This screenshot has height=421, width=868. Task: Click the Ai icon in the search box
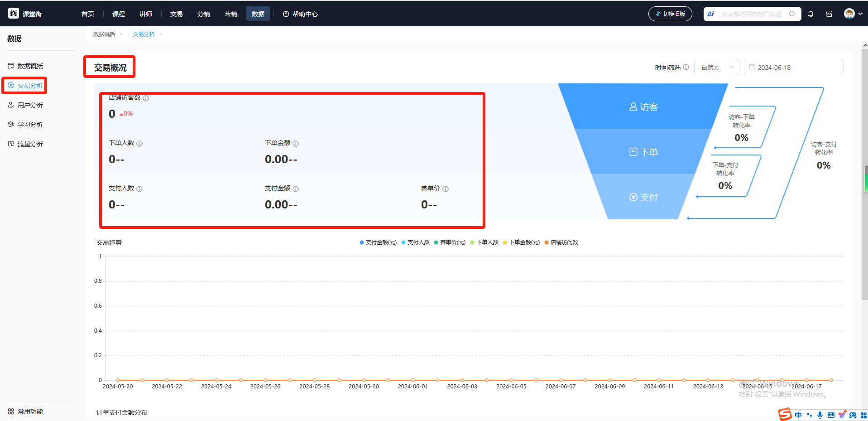[x=710, y=14]
